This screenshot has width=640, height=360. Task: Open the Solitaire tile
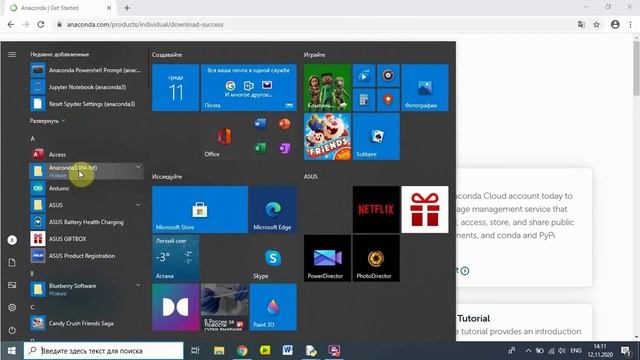(x=376, y=136)
